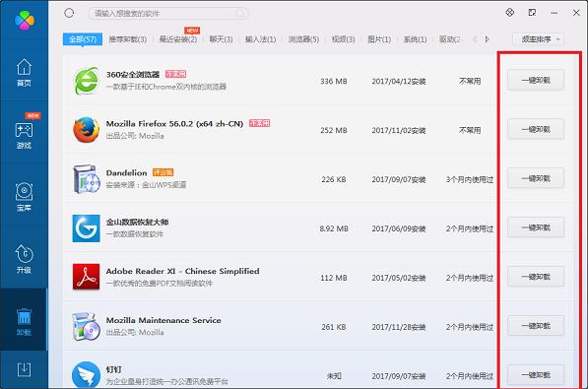Screen dimensions: 588x389
Task: Click the Adobe Reader XI red icon
Action: click(87, 277)
